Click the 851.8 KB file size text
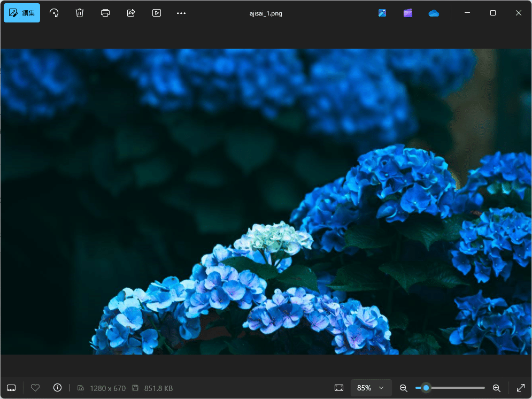The height and width of the screenshot is (399, 532). point(158,388)
